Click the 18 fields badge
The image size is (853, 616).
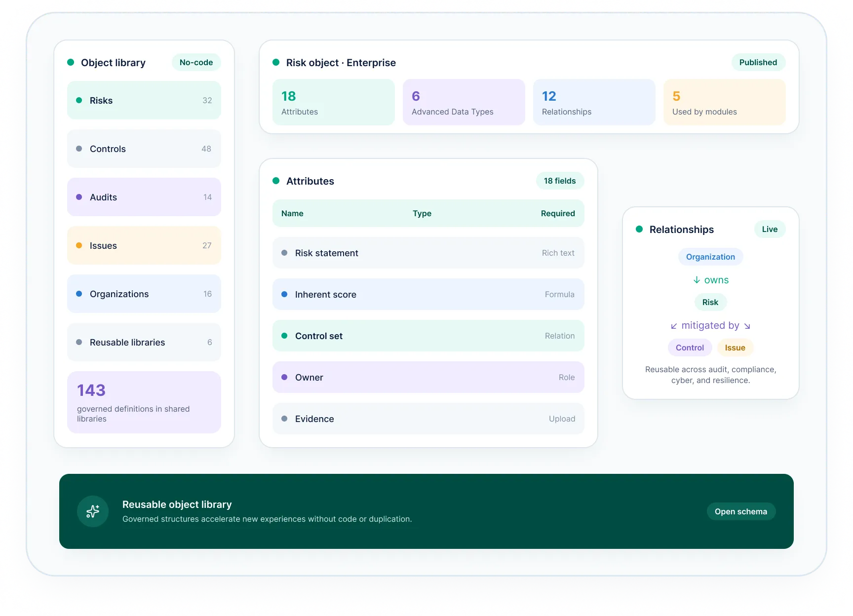pos(560,181)
